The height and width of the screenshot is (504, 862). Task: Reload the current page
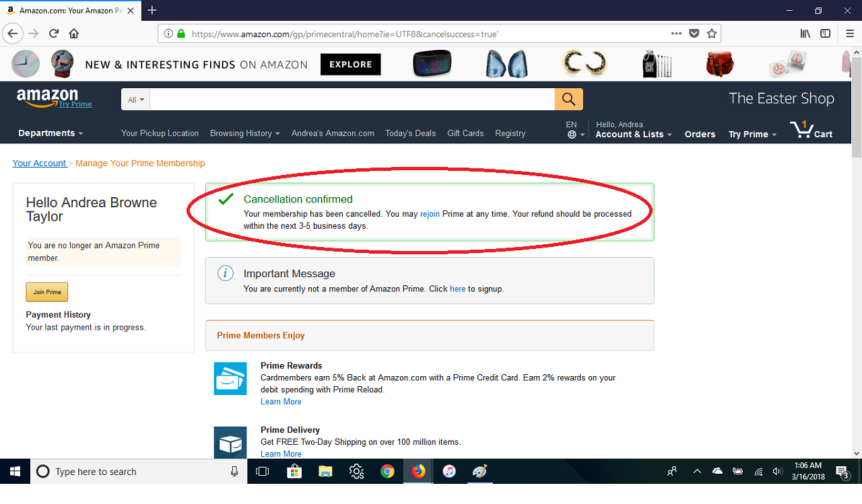pos(54,33)
